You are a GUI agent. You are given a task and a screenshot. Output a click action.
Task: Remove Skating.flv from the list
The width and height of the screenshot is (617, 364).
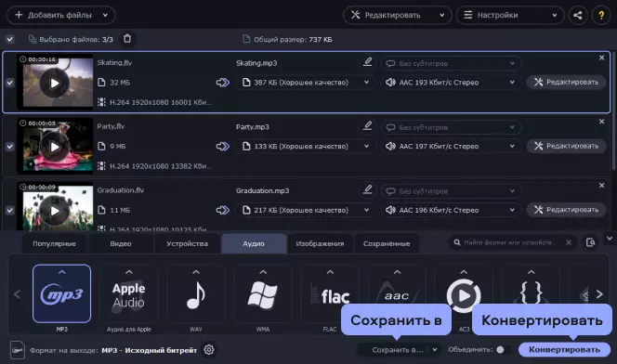[601, 58]
